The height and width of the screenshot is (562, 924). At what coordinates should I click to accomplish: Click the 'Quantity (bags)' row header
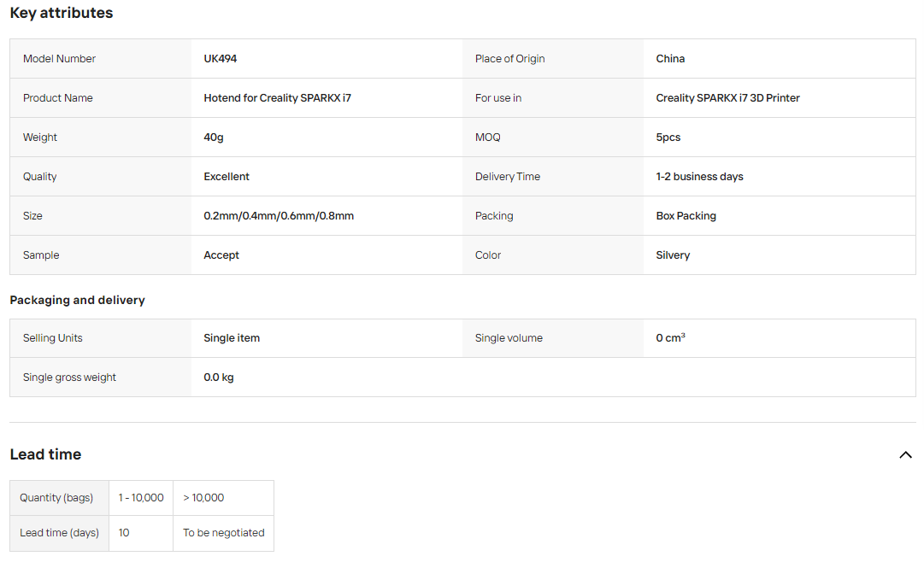point(60,498)
